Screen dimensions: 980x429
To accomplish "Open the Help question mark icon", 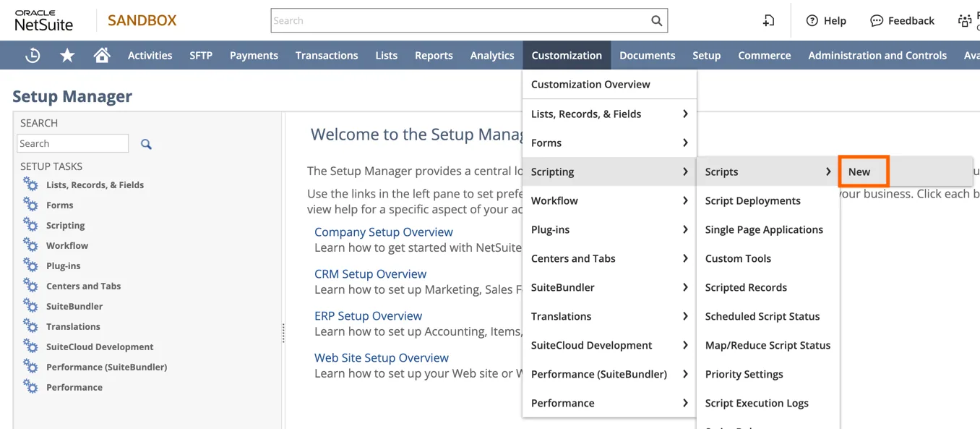I will 812,20.
